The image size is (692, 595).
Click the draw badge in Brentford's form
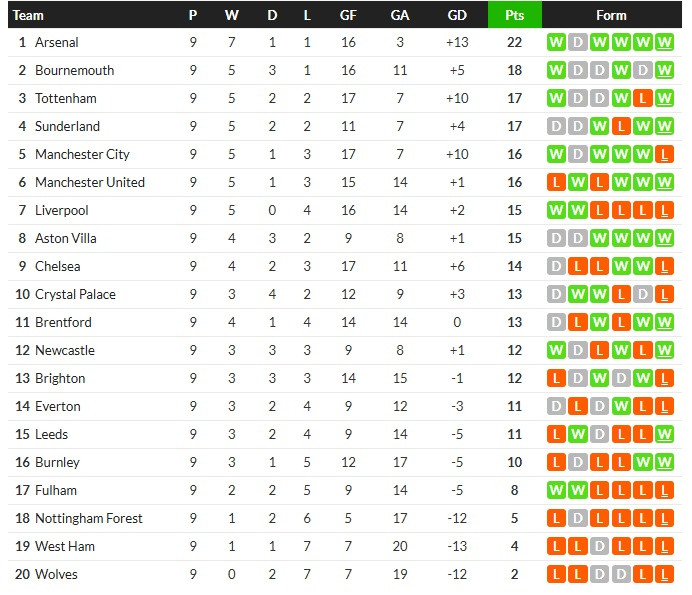click(x=555, y=323)
